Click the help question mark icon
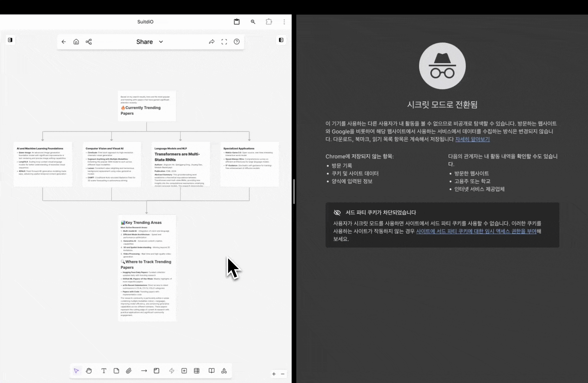 click(x=237, y=42)
